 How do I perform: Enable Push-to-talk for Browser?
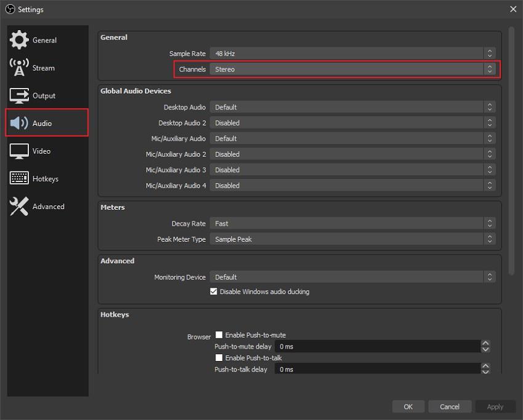pyautogui.click(x=219, y=358)
